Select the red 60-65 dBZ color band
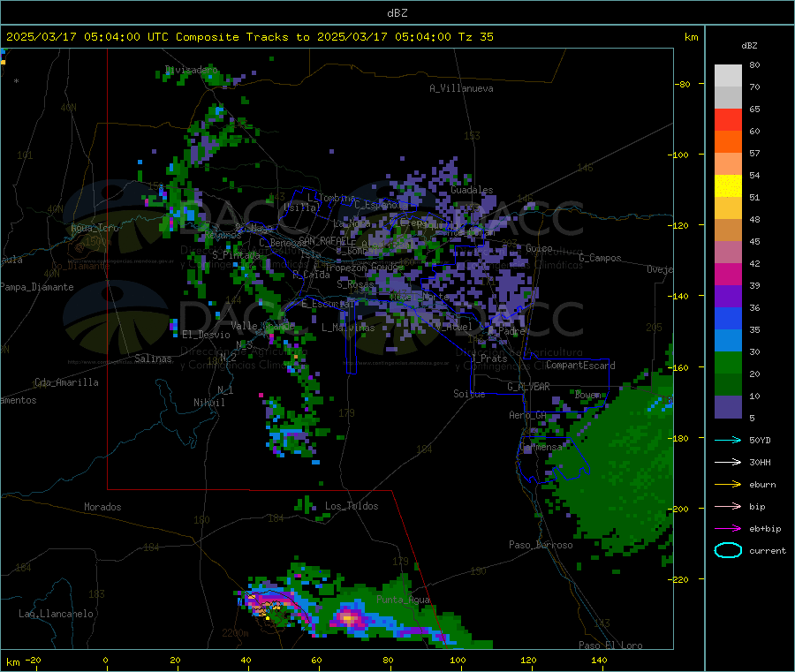Viewport: 795px width, 672px height. tap(728, 119)
